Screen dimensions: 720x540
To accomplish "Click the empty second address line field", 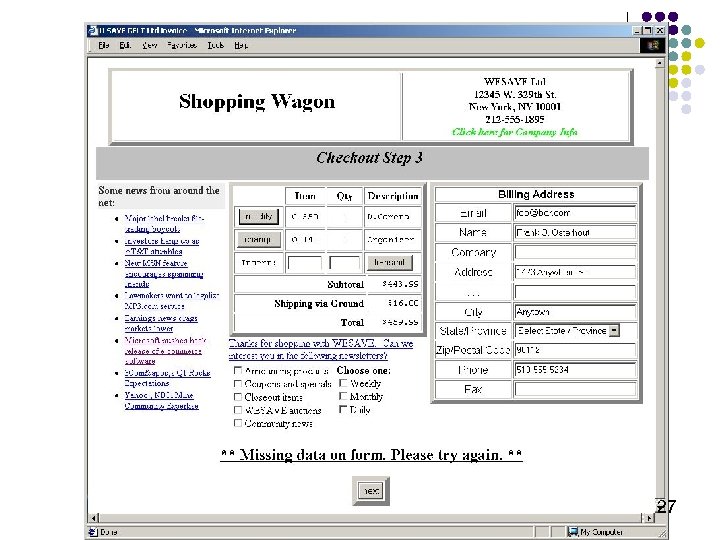I will pyautogui.click(x=575, y=292).
